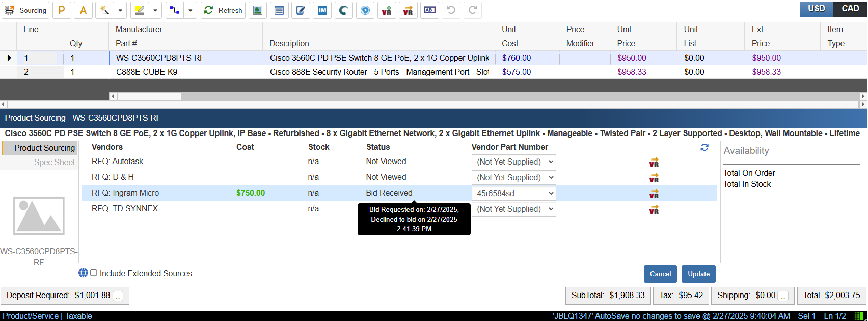Click the Sourcing toolbar button

coord(25,10)
